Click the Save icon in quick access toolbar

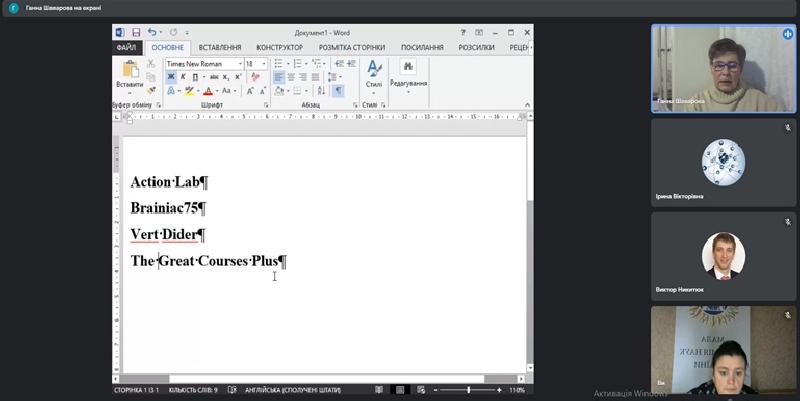point(136,32)
